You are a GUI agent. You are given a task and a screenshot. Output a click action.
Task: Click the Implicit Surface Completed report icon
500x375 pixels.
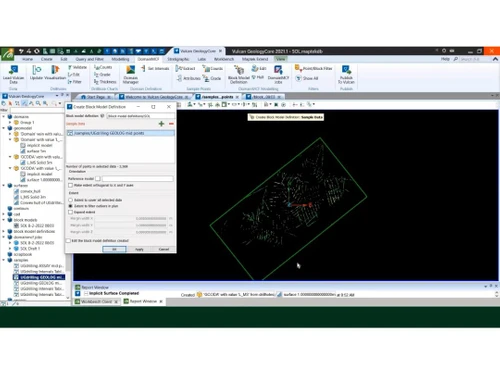point(78,293)
